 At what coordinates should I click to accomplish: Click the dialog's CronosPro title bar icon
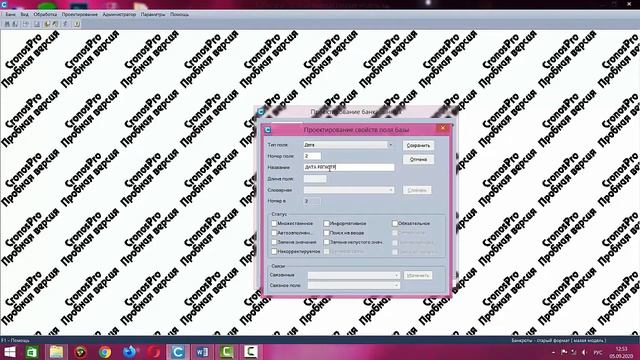[268, 130]
